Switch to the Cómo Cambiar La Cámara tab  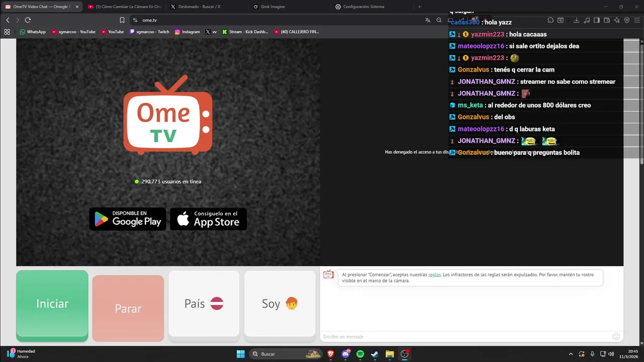tap(124, 7)
